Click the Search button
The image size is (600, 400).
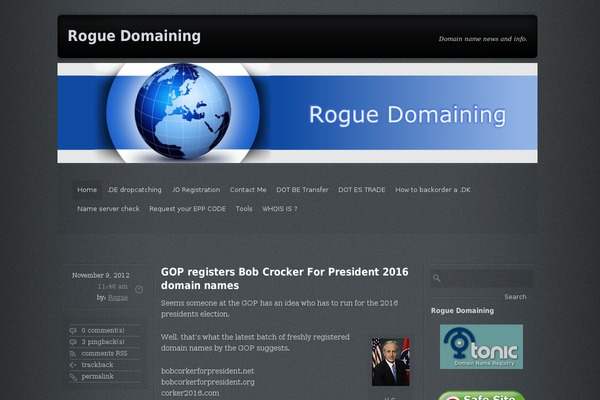click(515, 297)
